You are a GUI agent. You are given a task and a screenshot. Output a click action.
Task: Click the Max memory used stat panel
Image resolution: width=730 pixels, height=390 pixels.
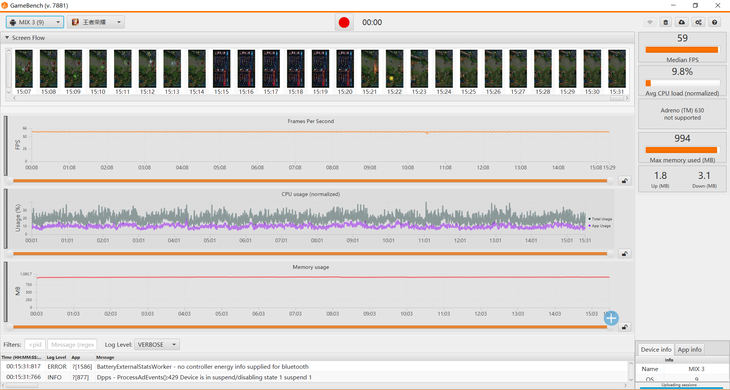[682, 148]
